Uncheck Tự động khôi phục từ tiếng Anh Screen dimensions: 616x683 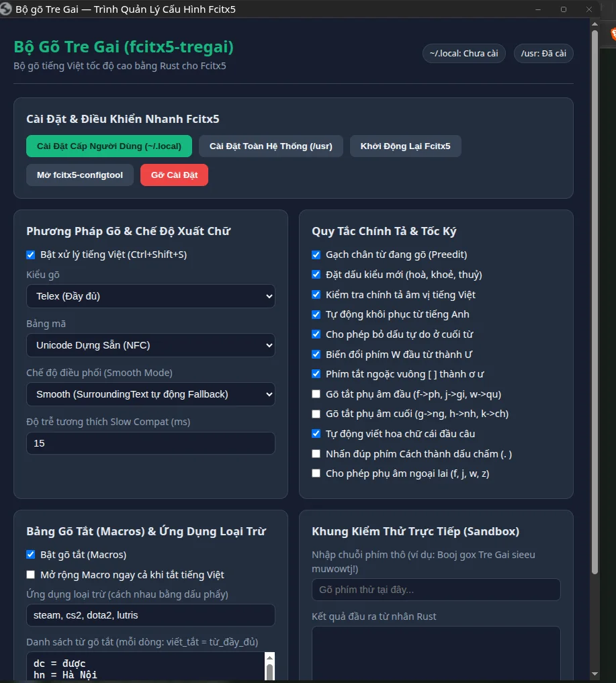click(x=316, y=314)
